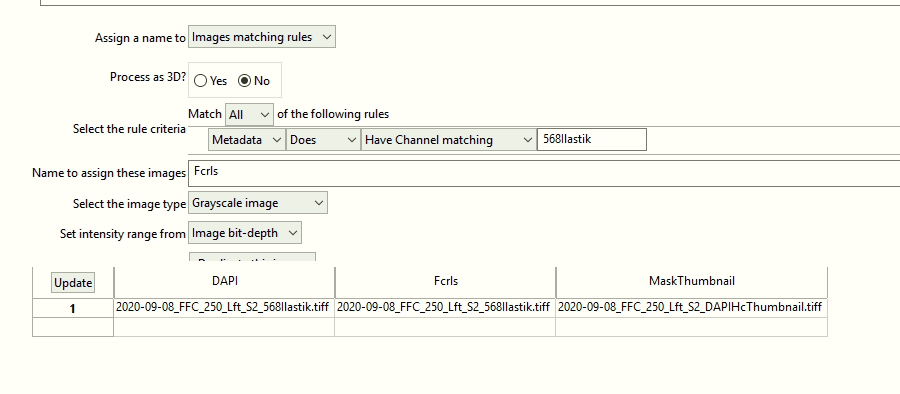Open the Image bit-depth dropdown
The width and height of the screenshot is (900, 394).
[245, 233]
